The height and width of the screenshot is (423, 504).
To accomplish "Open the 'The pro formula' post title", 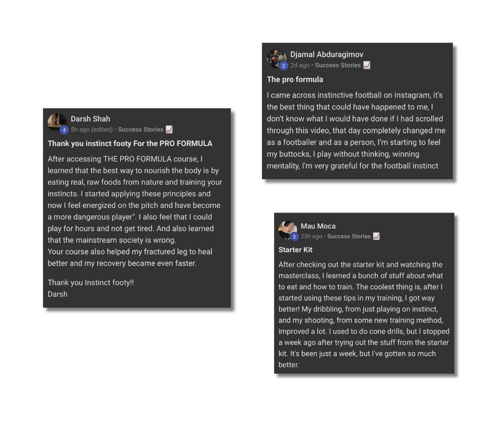I will coord(295,79).
